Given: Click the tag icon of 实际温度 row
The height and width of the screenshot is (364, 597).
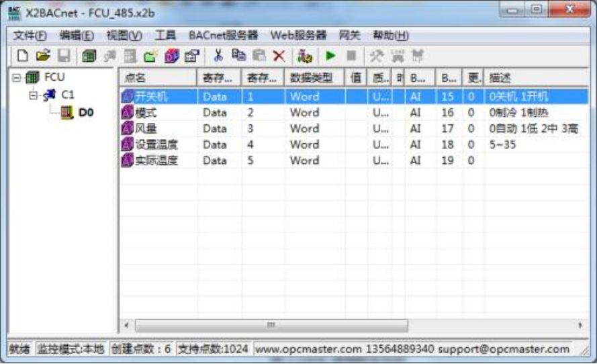Looking at the screenshot, I should (127, 161).
